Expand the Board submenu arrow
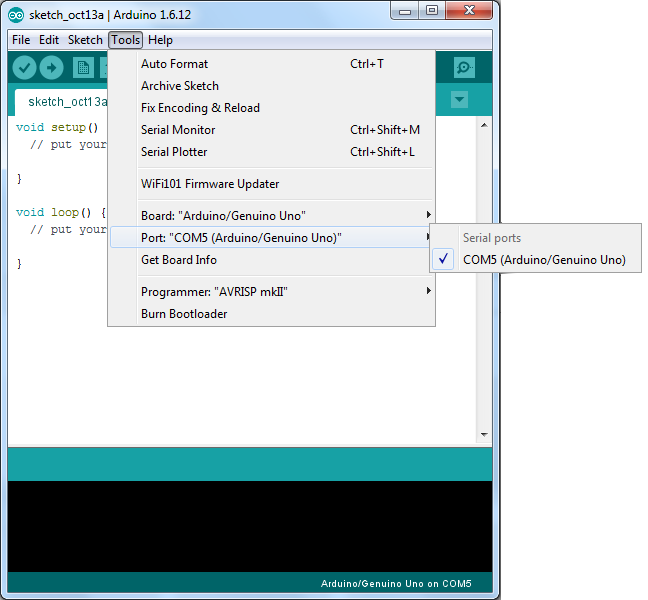 click(x=429, y=214)
